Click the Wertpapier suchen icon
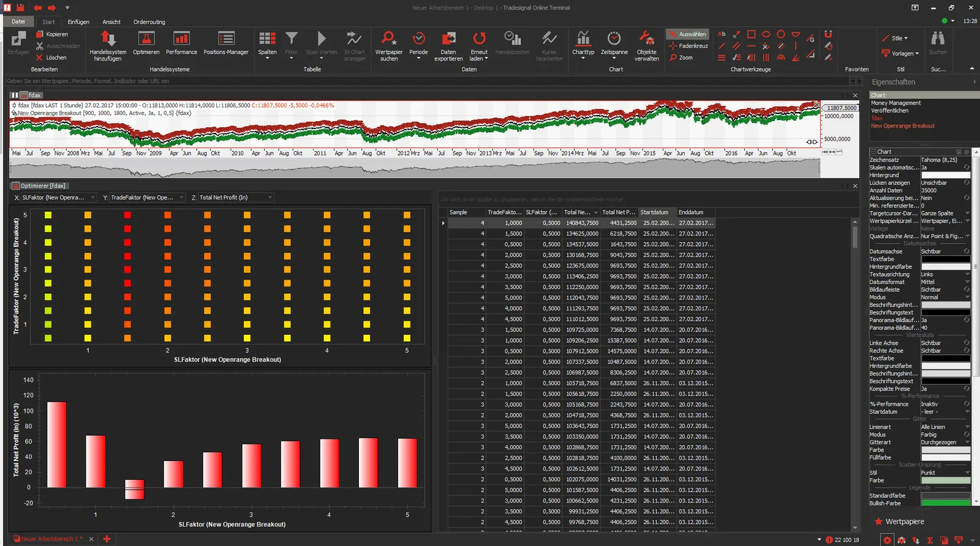Viewport: 980px width, 546px height. coord(388,39)
